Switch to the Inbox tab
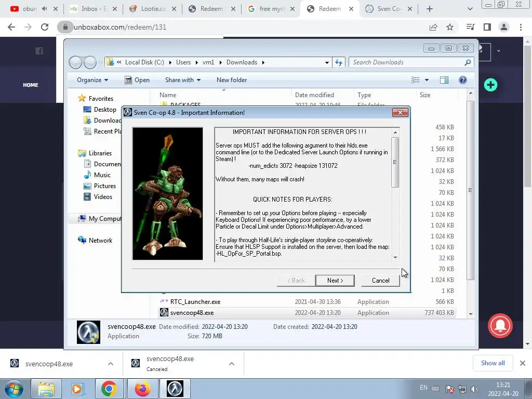The image size is (532, 399). 94,9
